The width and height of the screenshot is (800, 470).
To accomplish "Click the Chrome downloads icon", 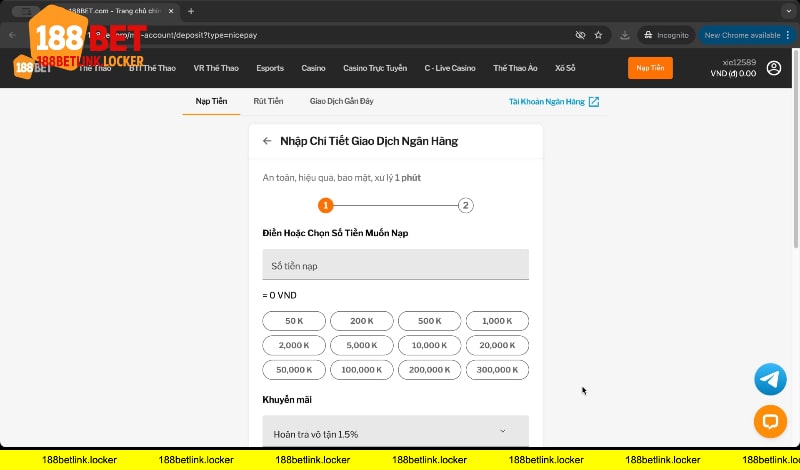I will [x=625, y=34].
